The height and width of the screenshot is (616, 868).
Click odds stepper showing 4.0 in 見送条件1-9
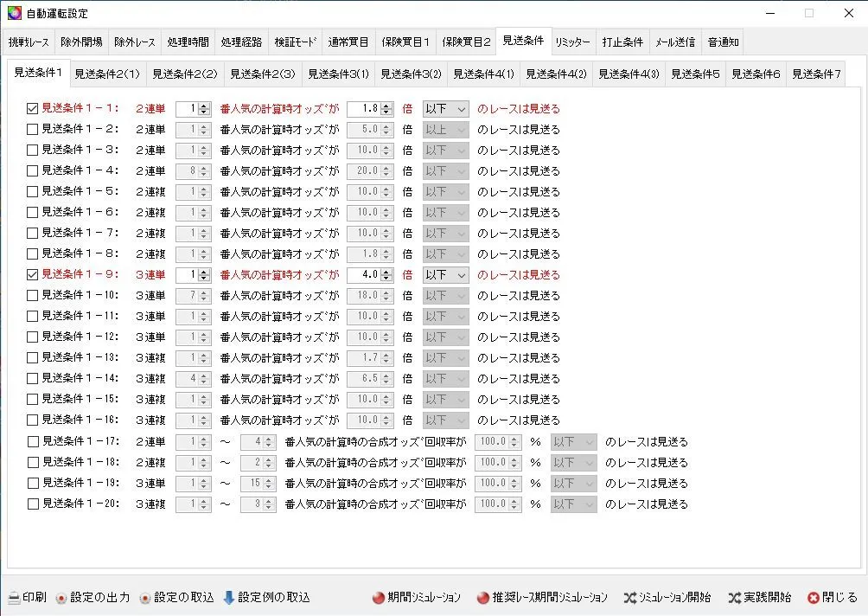[386, 275]
